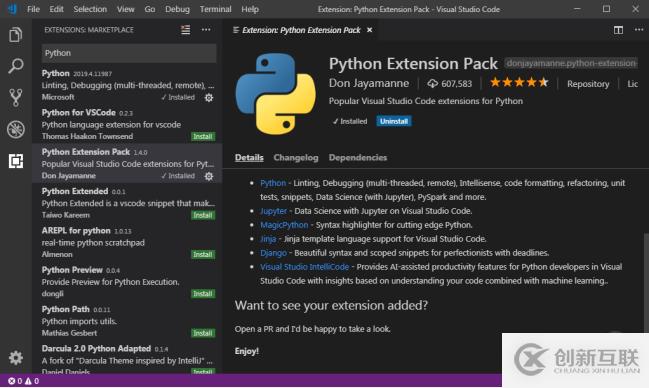Open the Explorer view in activity bar
Screen dimensions: 649x388
pyautogui.click(x=16, y=35)
